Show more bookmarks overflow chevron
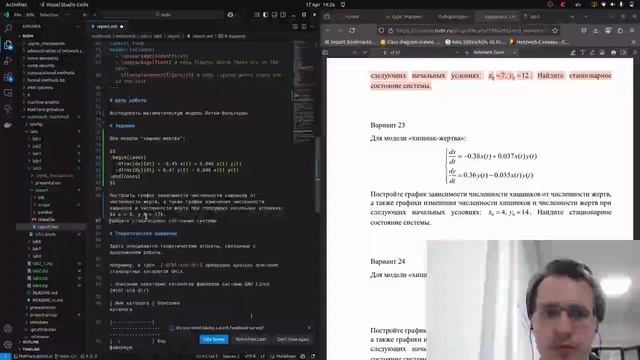 pyautogui.click(x=633, y=42)
